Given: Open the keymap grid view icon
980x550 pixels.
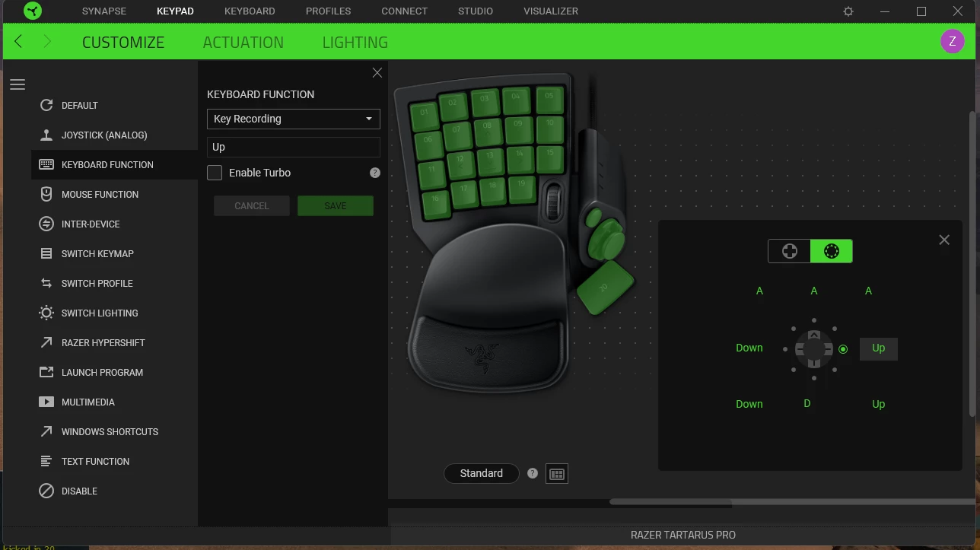Looking at the screenshot, I should [x=557, y=474].
